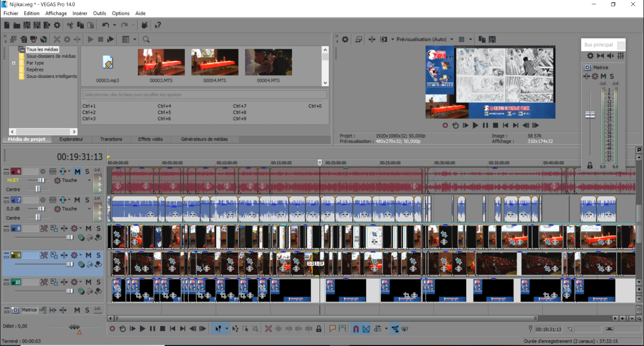The height and width of the screenshot is (346, 644).
Task: Click the What's This help icon
Action: (158, 25)
